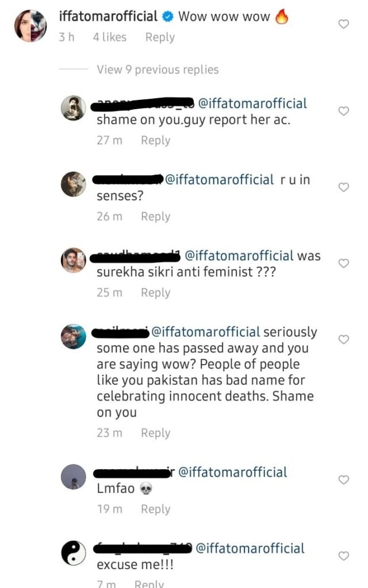Reply to the 'r u in senses?' comment
Viewport: 368px width, 588px height.
(x=155, y=216)
